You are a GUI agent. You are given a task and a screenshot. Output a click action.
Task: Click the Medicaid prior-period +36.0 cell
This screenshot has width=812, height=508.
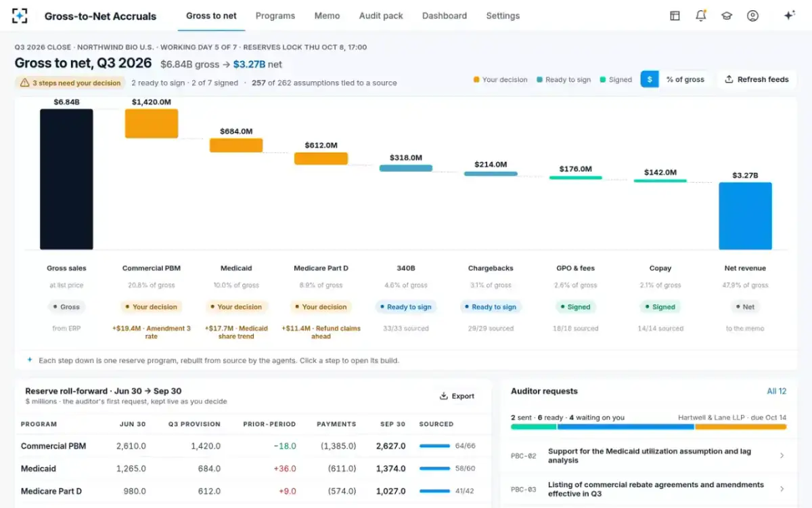(285, 469)
